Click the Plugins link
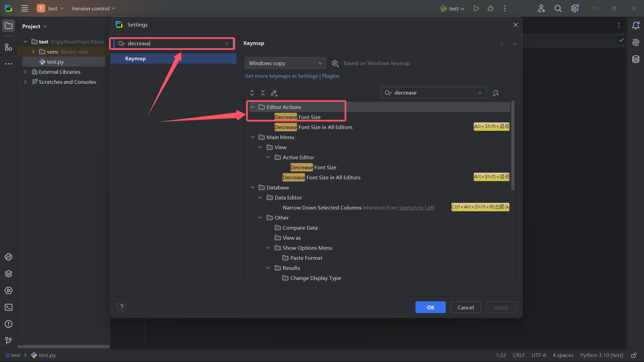Viewport: 644px width, 362px height. pyautogui.click(x=330, y=76)
